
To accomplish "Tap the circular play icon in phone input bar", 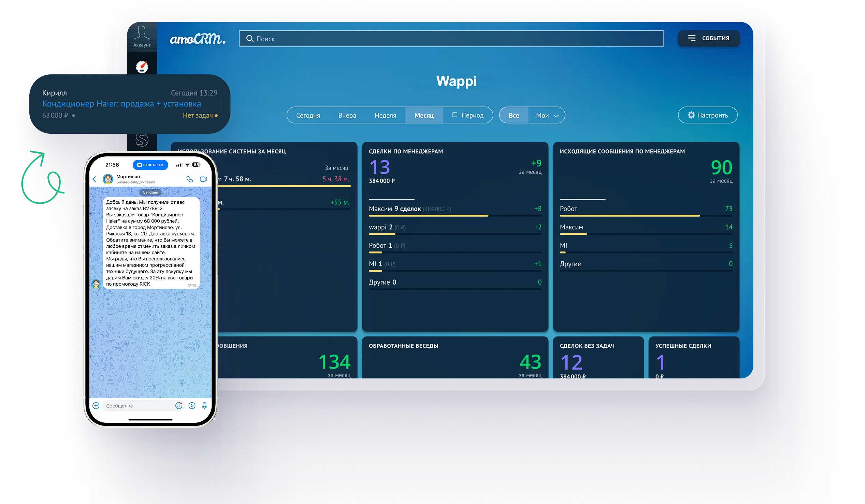I will point(192,406).
